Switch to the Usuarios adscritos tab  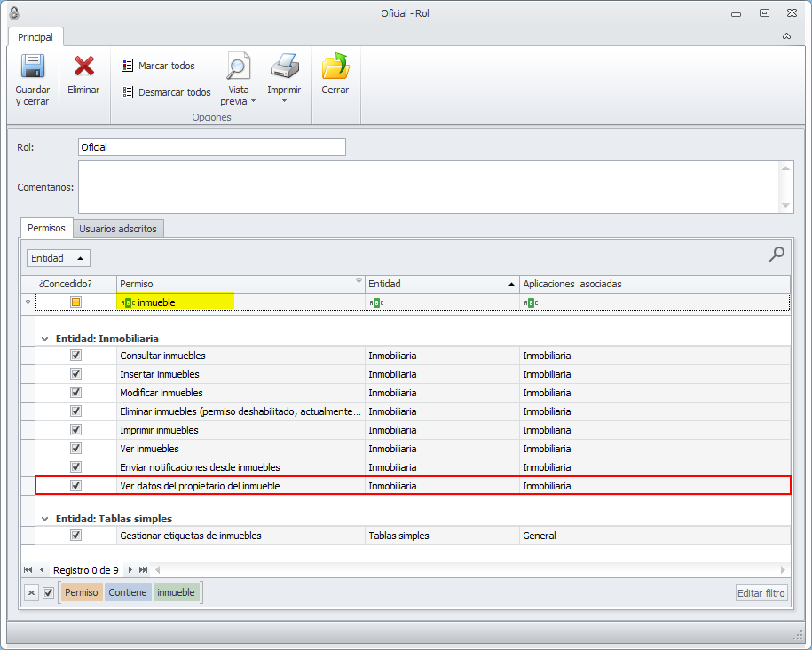point(118,229)
